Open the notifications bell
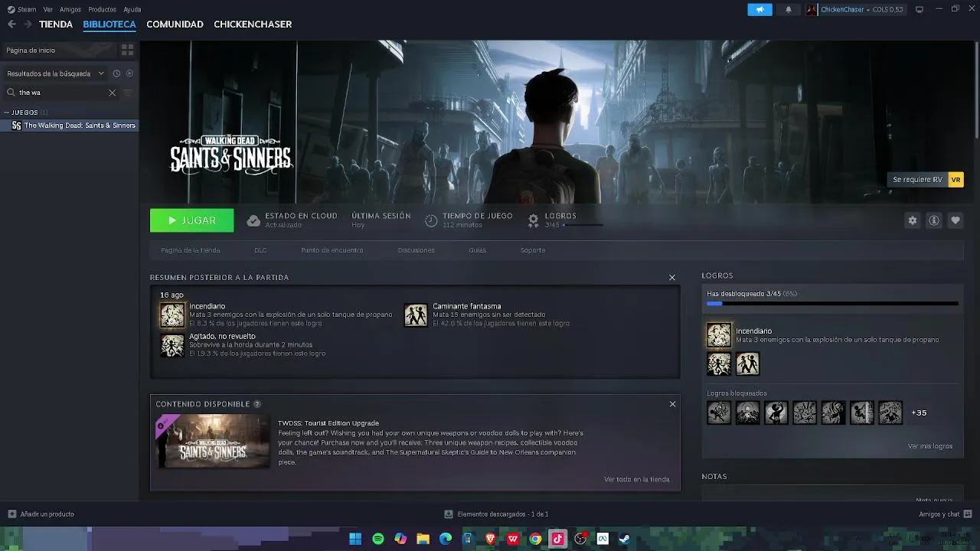The image size is (980, 551). pyautogui.click(x=788, y=9)
